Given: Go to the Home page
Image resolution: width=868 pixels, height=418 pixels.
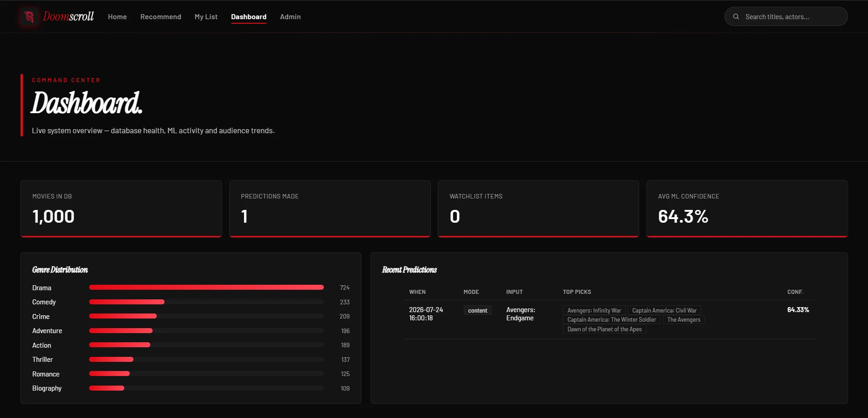Looking at the screenshot, I should pos(117,16).
